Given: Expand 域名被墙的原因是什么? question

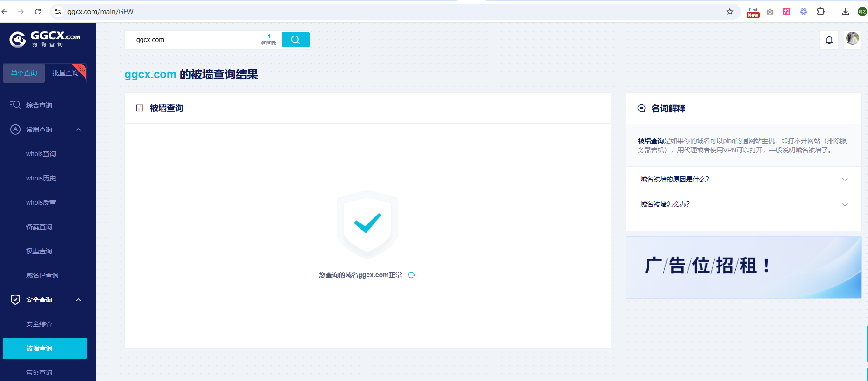Looking at the screenshot, I should (x=743, y=179).
